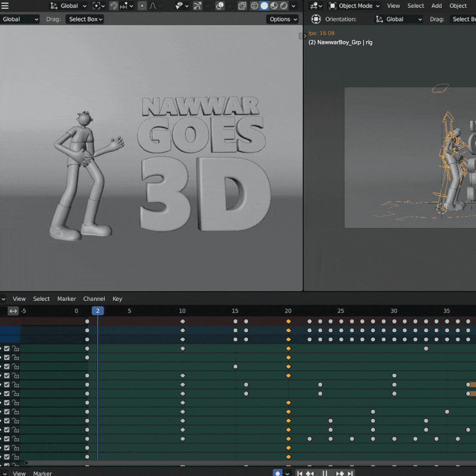
Task: Toggle proportional editing in the left viewport header
Action: 142,6
